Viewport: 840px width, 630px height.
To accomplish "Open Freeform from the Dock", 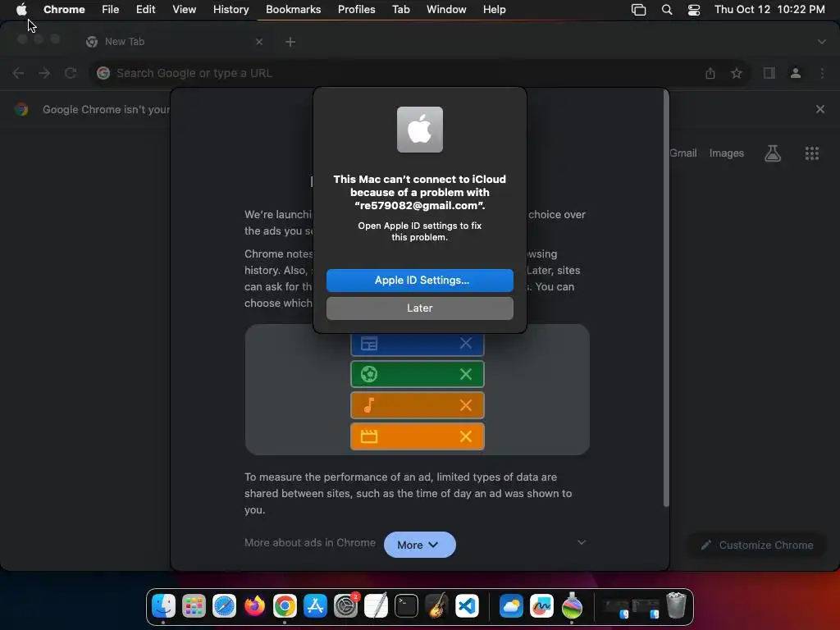I will click(541, 606).
